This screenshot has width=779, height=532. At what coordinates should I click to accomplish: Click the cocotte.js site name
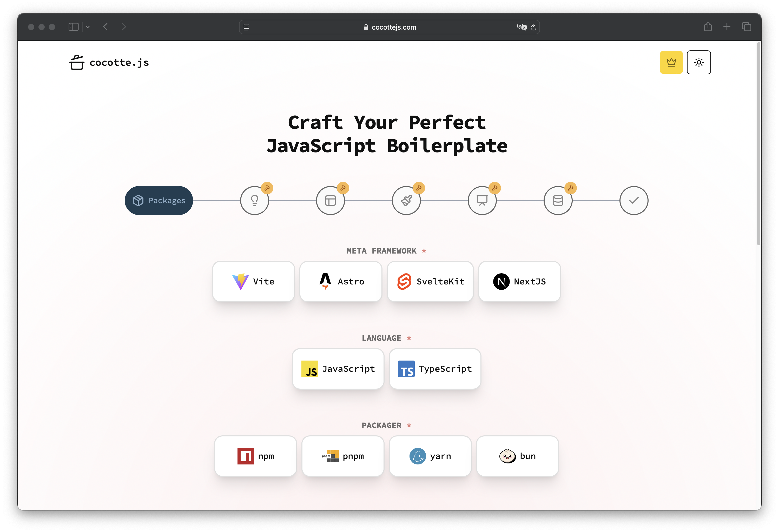119,63
